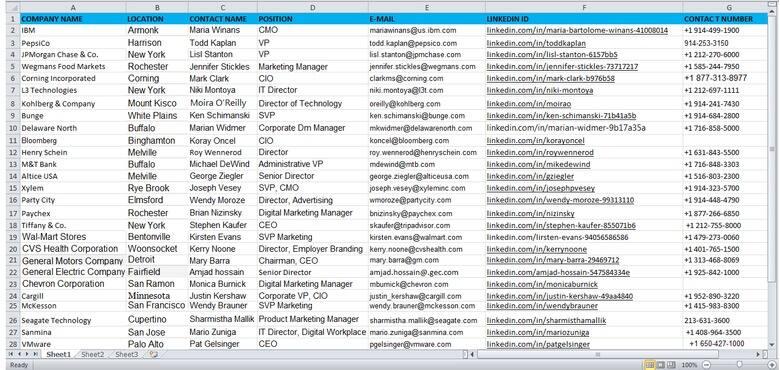Viewport: 780px width, 370px height.
Task: Click the 100% zoom level button
Action: pyautogui.click(x=689, y=365)
